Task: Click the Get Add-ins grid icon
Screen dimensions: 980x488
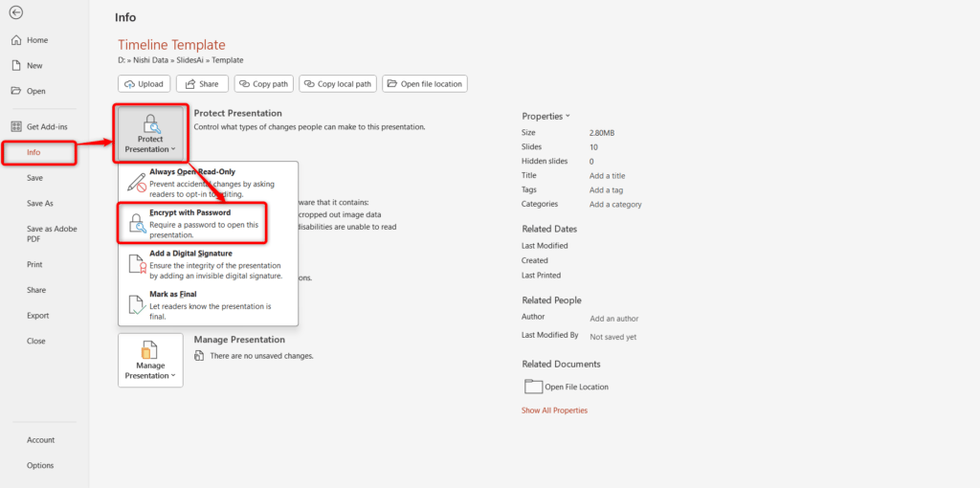Action: 17,127
